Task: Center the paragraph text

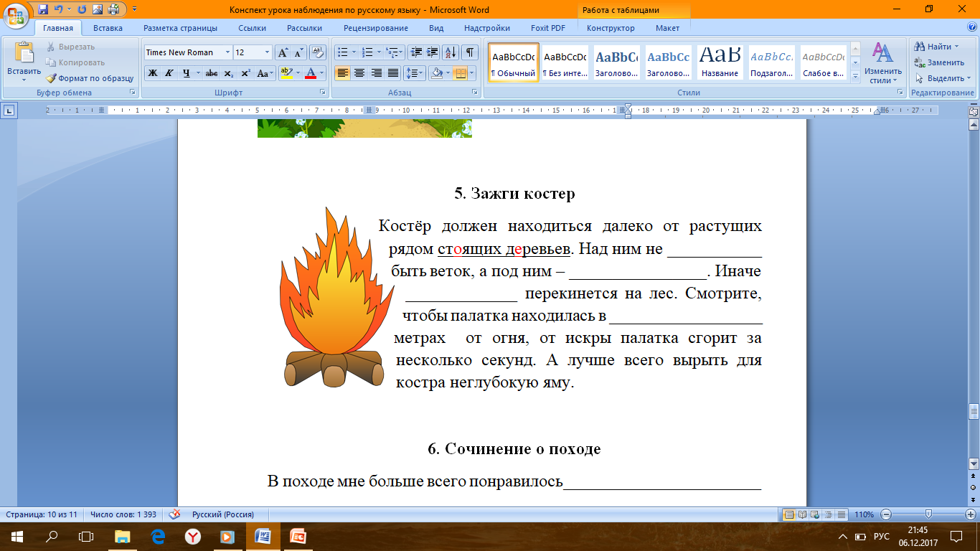Action: (359, 73)
